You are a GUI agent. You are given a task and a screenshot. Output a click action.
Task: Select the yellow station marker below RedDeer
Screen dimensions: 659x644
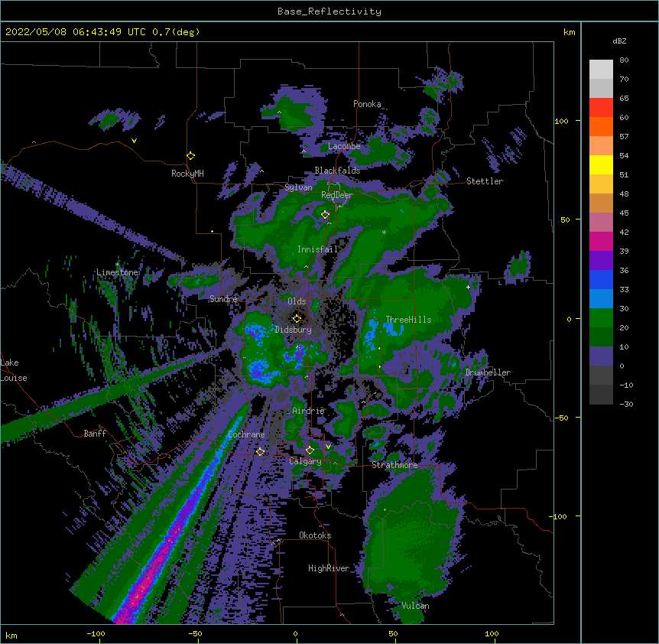[325, 215]
